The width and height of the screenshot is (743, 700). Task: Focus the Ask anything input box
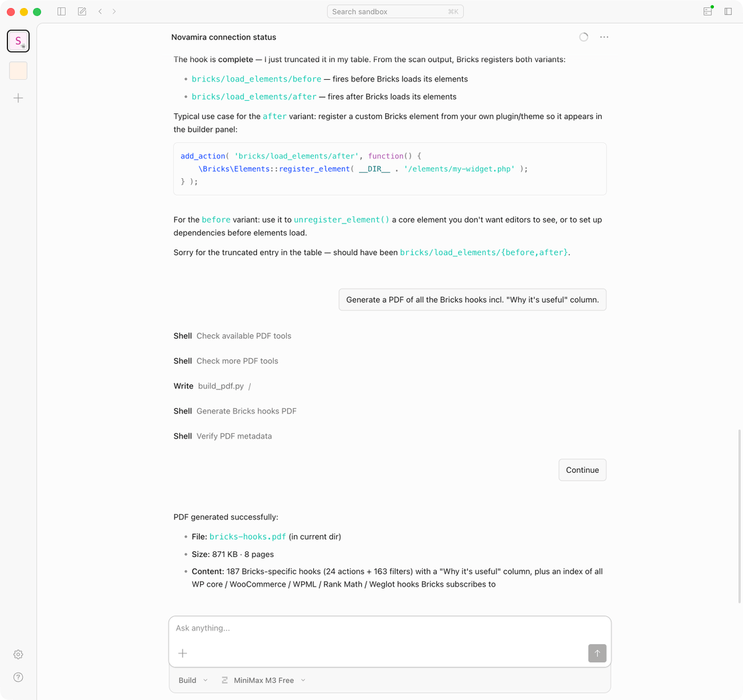click(390, 628)
